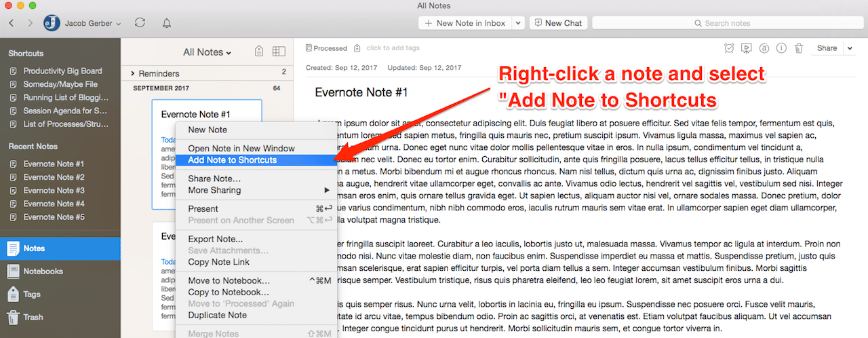Choose Open Note in New Window

pos(256,149)
